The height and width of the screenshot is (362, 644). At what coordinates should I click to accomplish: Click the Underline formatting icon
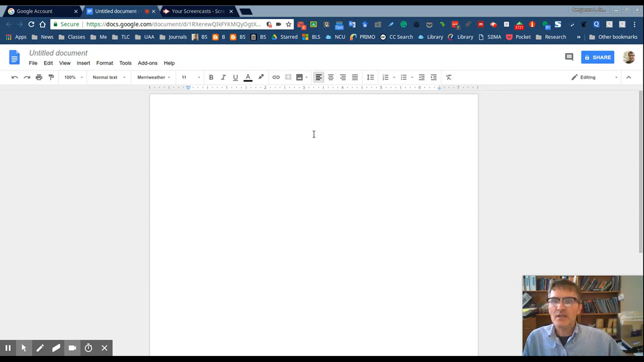click(x=235, y=77)
